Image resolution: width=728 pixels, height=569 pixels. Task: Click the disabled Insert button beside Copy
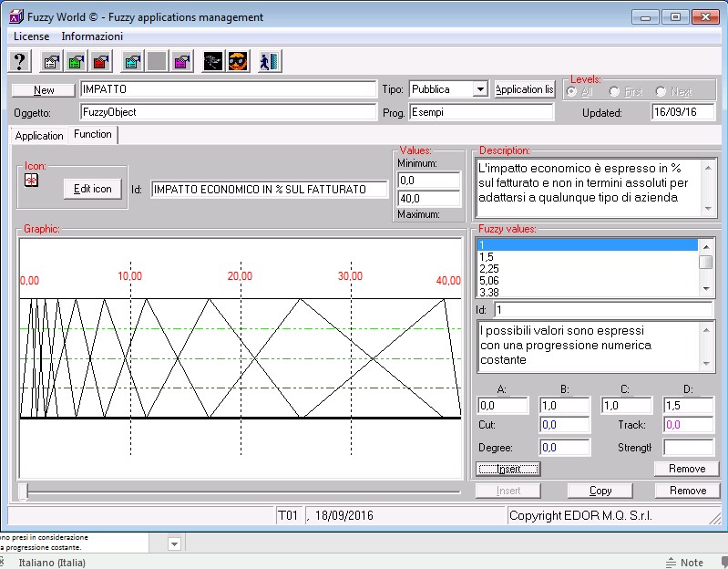point(508,491)
